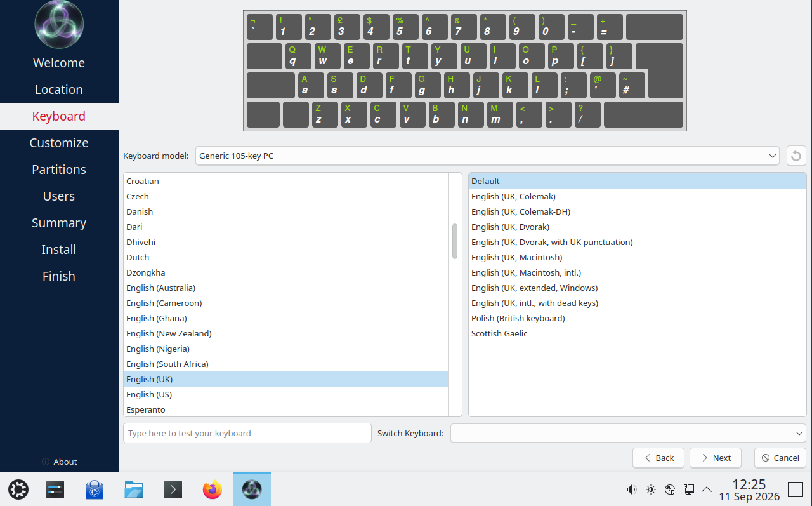Choose English (UK, extended, Windows) variant
Image resolution: width=812 pixels, height=506 pixels.
pyautogui.click(x=637, y=288)
